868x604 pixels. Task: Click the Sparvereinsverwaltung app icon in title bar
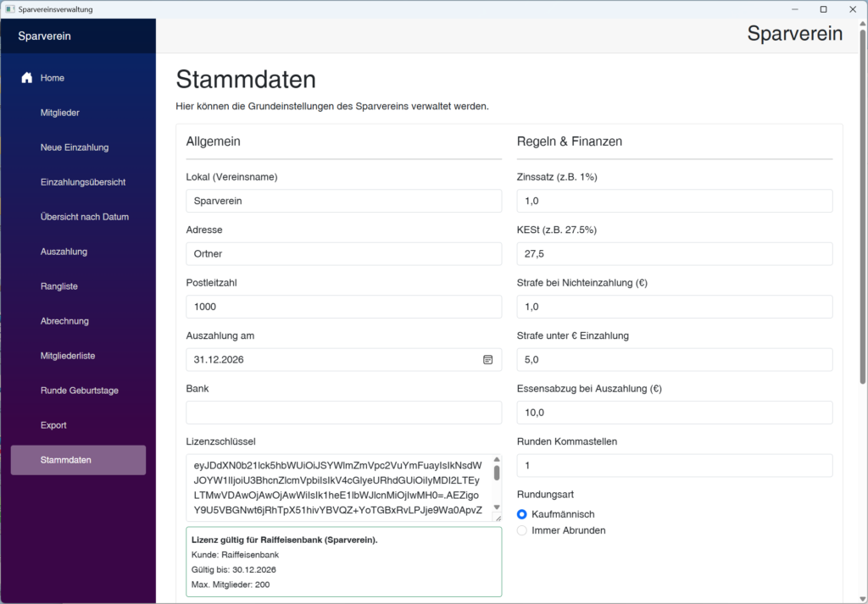pos(9,9)
